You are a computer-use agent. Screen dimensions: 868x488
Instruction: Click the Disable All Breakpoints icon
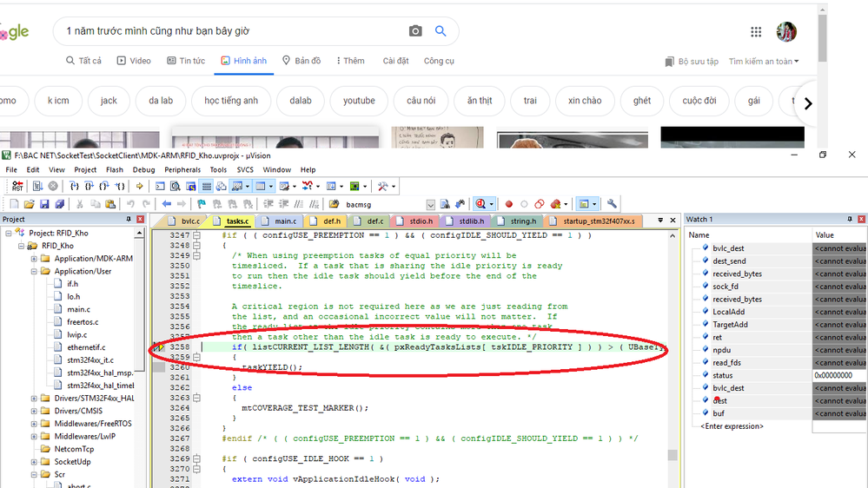click(x=540, y=204)
